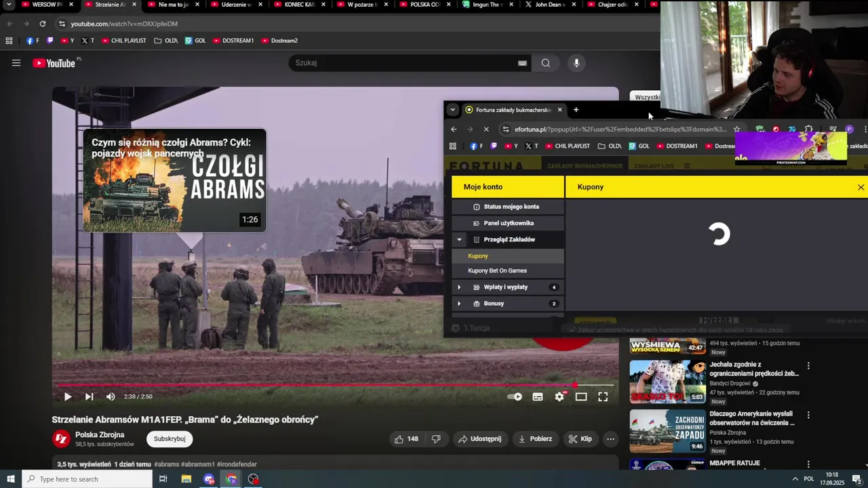Open Panel użytkownika in Fortuna

[508, 223]
